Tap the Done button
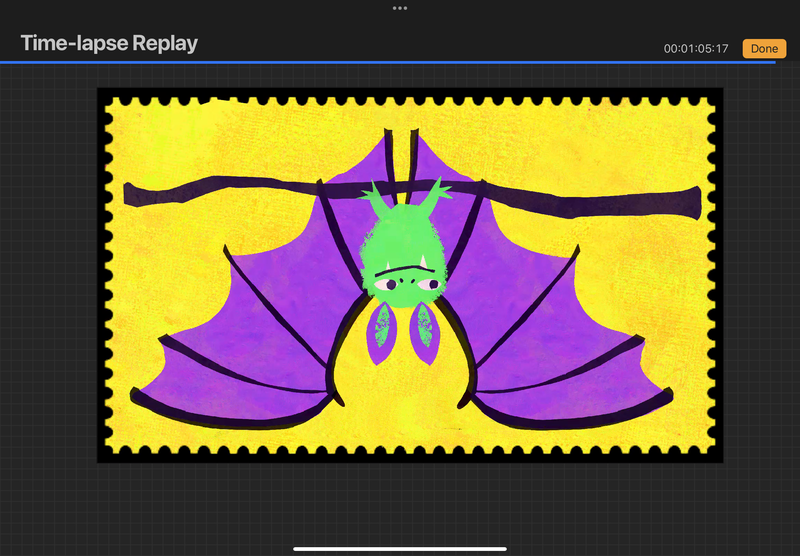This screenshot has height=556, width=800. [x=764, y=48]
